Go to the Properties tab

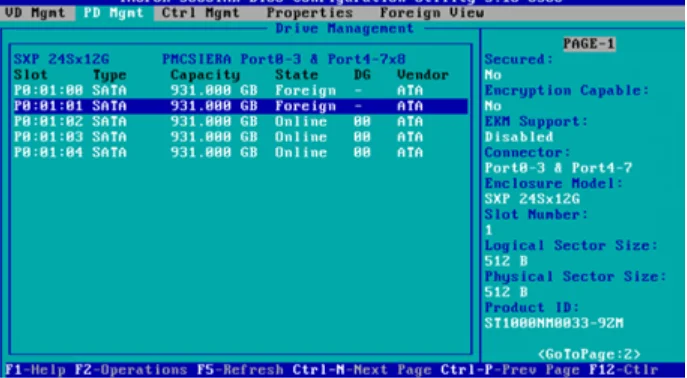pos(310,13)
